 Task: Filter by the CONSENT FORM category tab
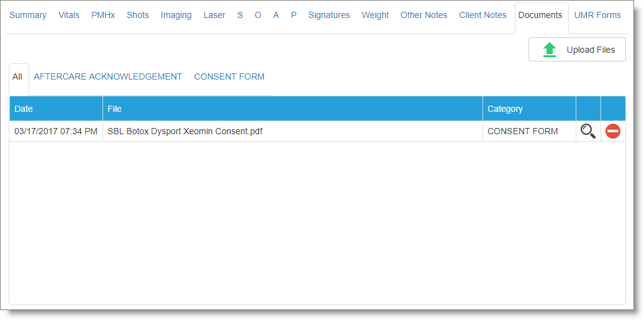229,77
